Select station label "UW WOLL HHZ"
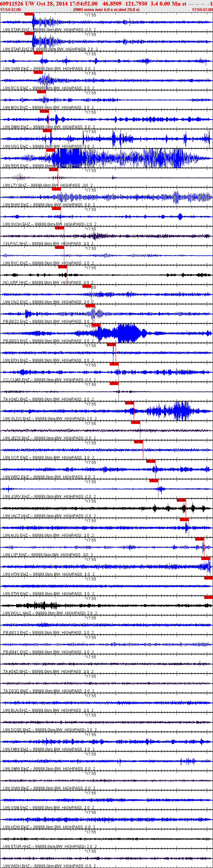The image size is (213, 868). 17,614
